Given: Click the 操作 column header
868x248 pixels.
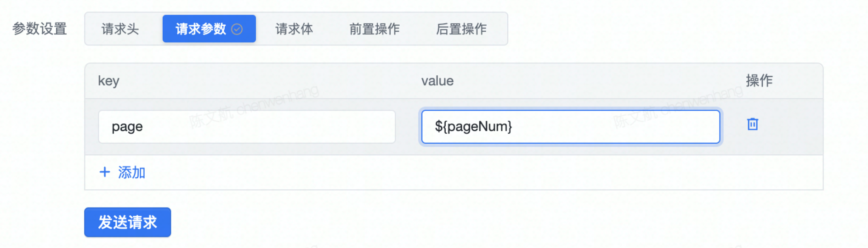Looking at the screenshot, I should coord(759,81).
